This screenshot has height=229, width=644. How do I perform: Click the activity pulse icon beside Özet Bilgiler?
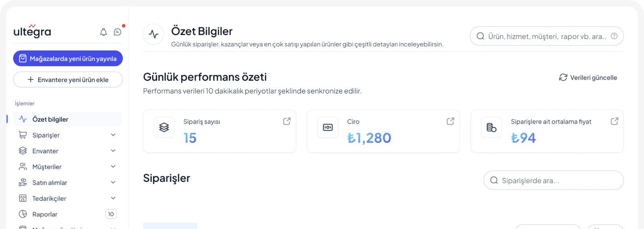153,34
